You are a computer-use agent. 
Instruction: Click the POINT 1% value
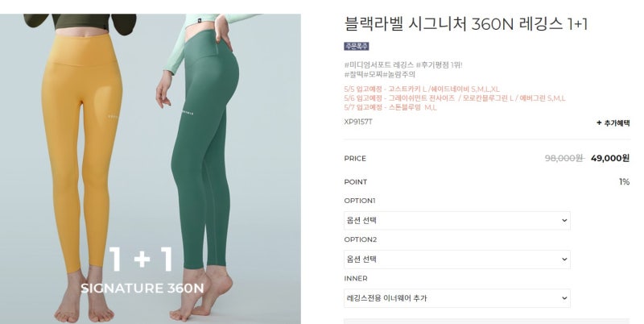(x=625, y=181)
